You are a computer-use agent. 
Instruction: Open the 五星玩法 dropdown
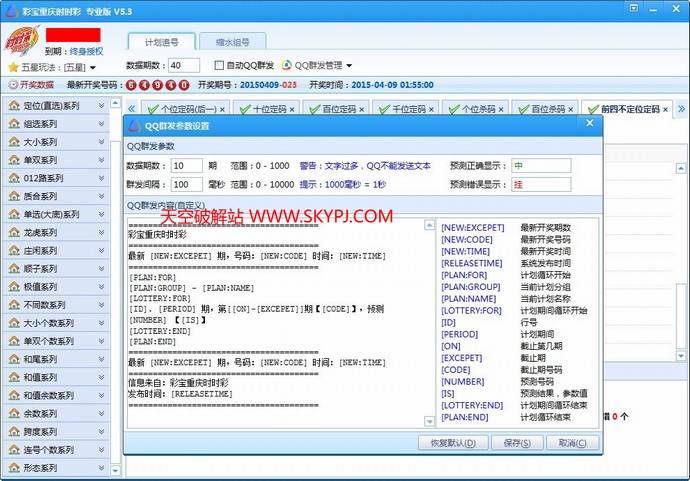93,67
